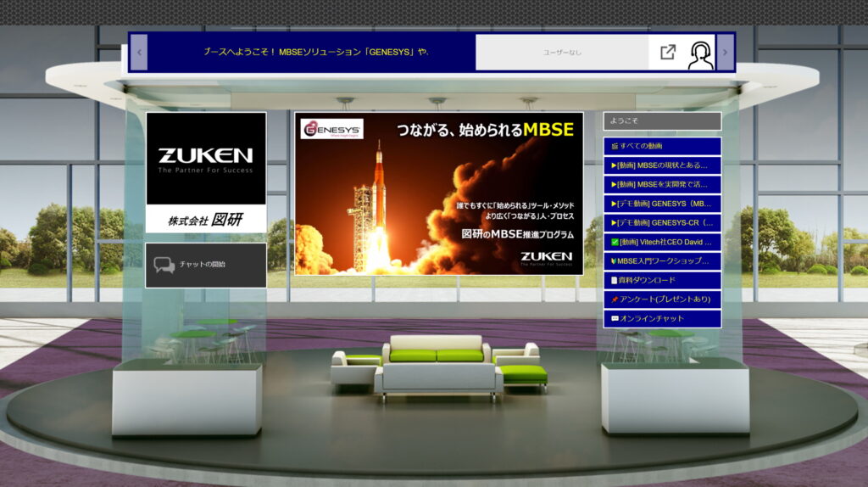Click the right arrow on the top banner
Viewport: 868px width, 487px height.
725,52
